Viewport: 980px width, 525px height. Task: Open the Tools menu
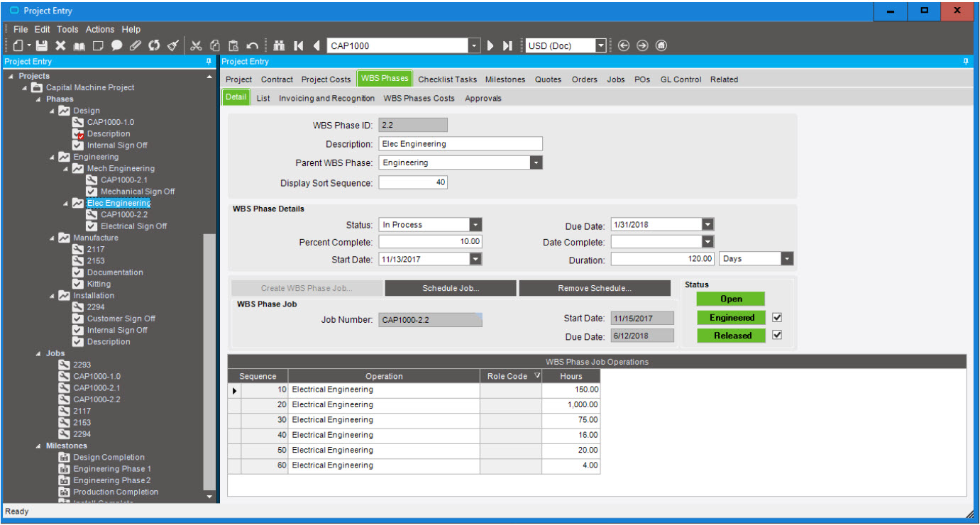pyautogui.click(x=67, y=29)
